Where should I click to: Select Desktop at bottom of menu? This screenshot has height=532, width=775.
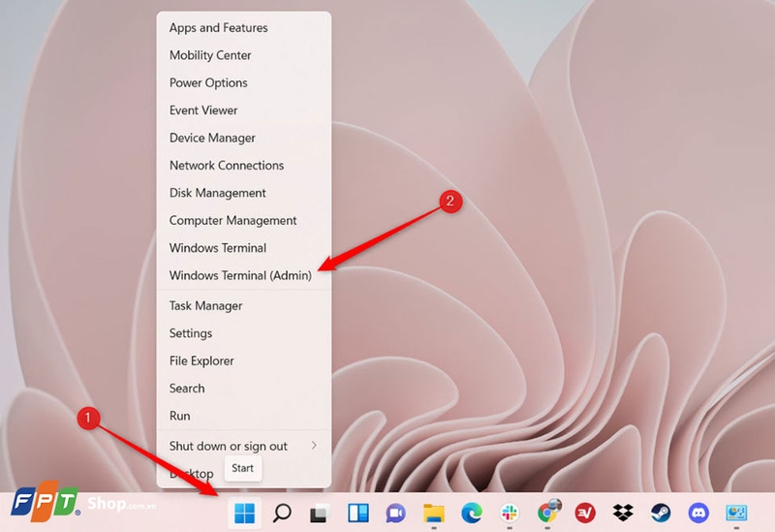click(191, 474)
